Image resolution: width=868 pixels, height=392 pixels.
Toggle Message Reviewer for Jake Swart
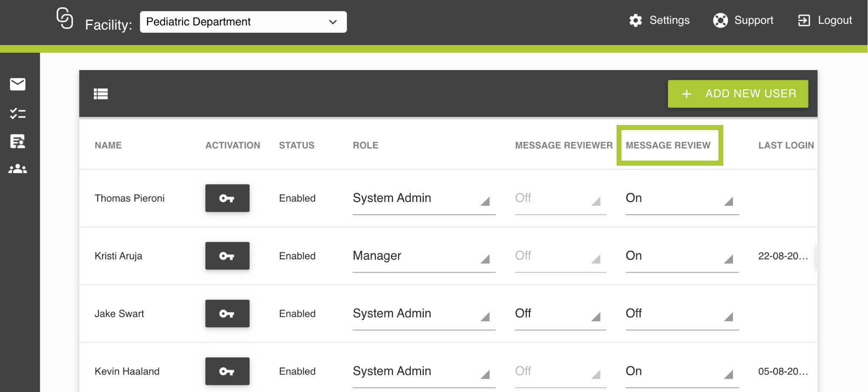click(560, 314)
